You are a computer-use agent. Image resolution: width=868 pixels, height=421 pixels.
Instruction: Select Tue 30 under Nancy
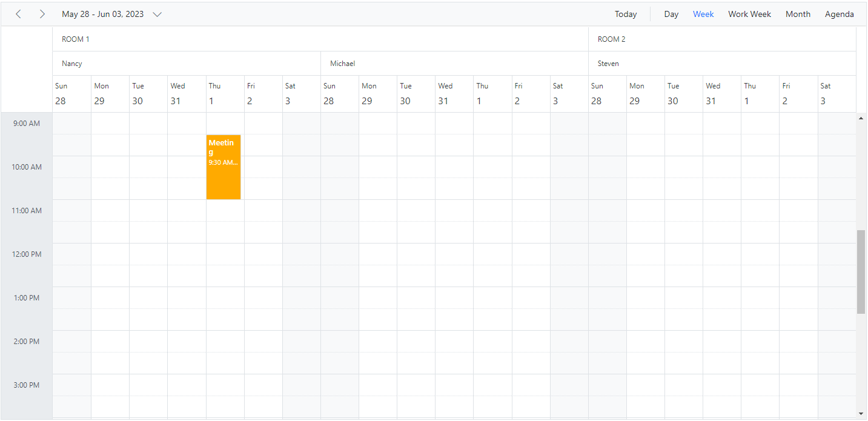148,94
